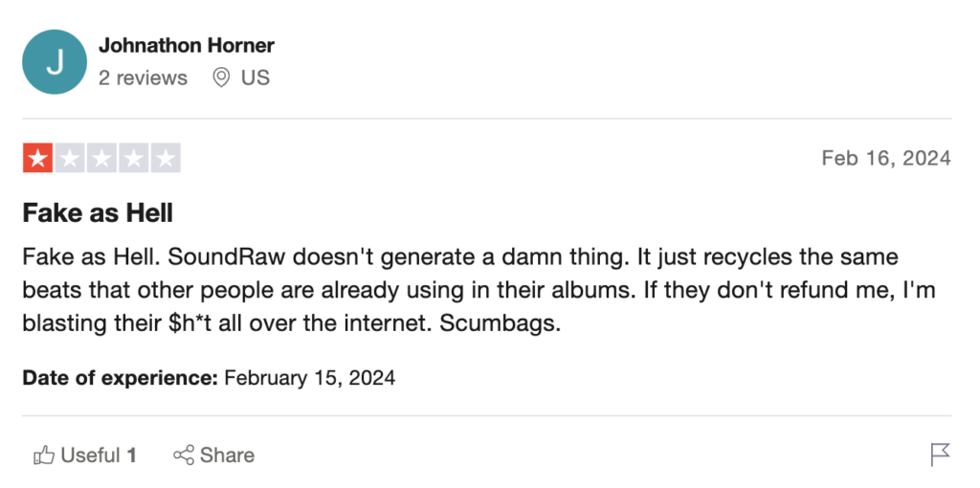
Task: Click the Feb 16, 2024 review date
Action: pyautogui.click(x=886, y=158)
